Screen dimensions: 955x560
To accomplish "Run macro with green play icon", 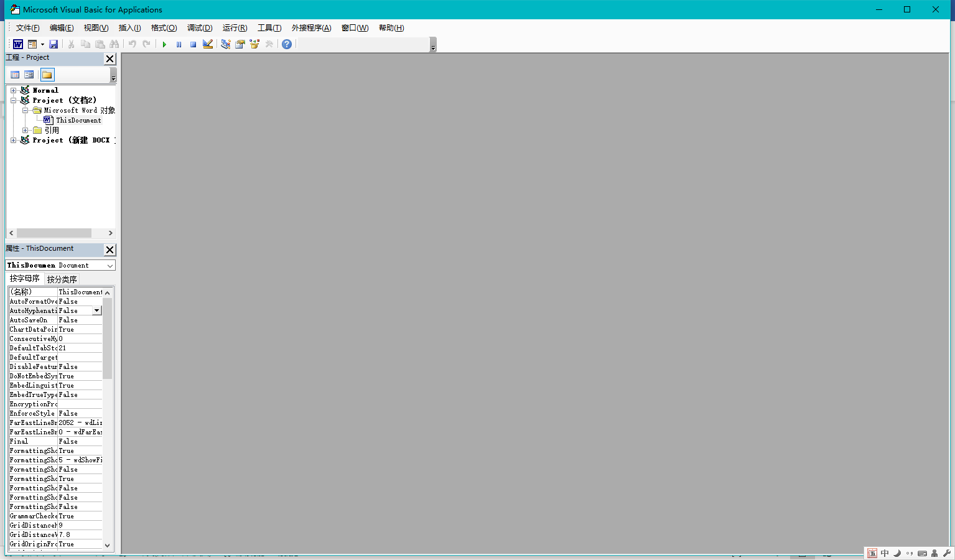I will click(x=164, y=44).
